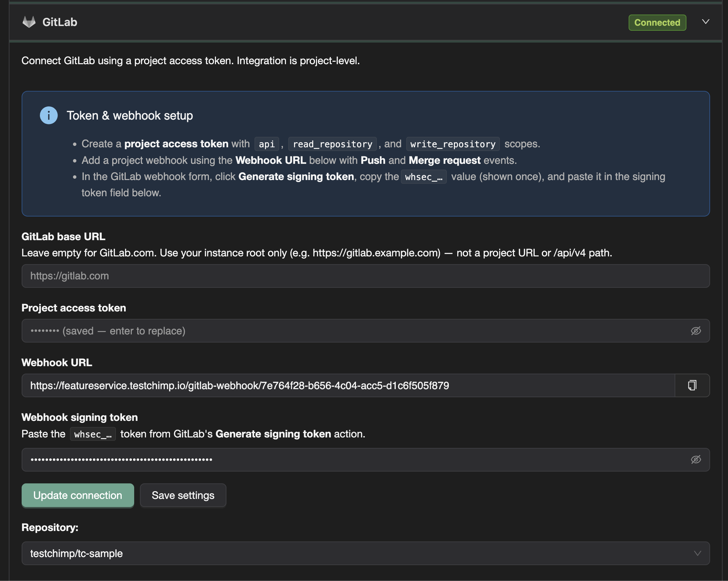Click the Connected status badge
This screenshot has height=581, width=728.
(x=657, y=23)
